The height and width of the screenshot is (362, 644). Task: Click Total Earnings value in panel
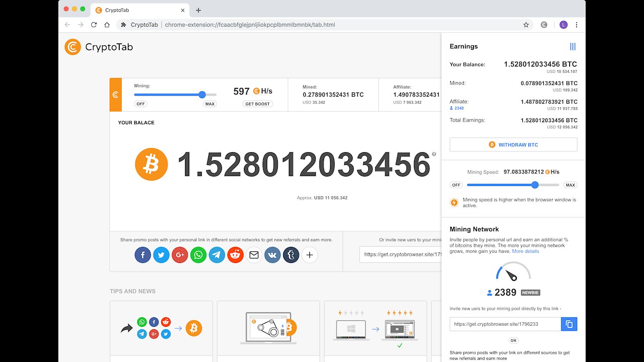(x=549, y=121)
